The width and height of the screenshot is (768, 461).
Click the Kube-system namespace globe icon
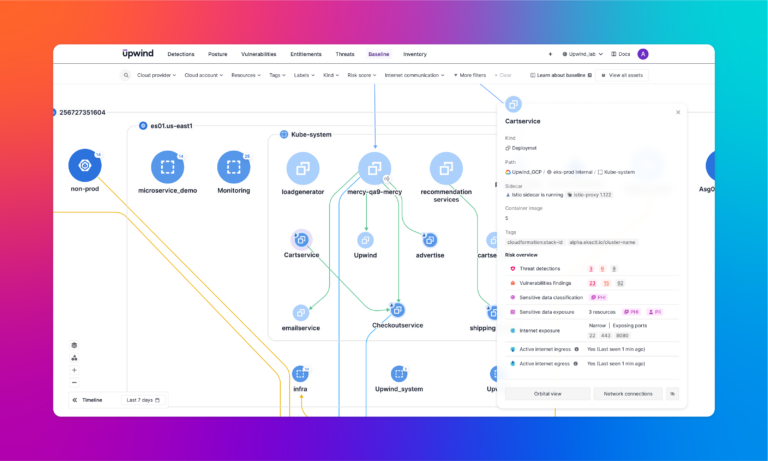tap(284, 134)
